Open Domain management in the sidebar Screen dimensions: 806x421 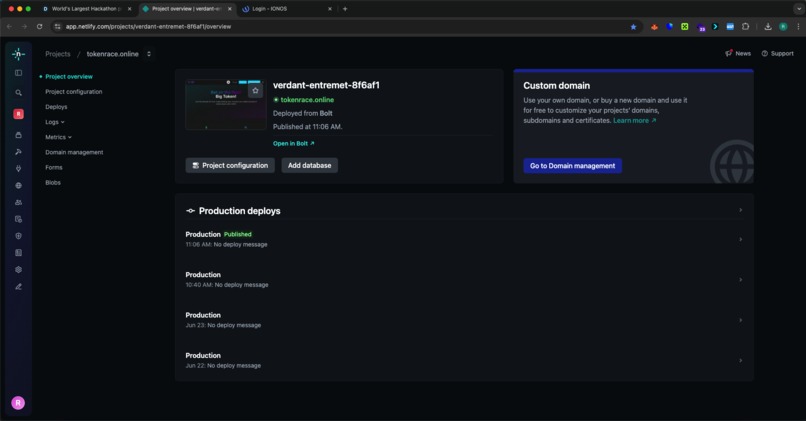74,152
